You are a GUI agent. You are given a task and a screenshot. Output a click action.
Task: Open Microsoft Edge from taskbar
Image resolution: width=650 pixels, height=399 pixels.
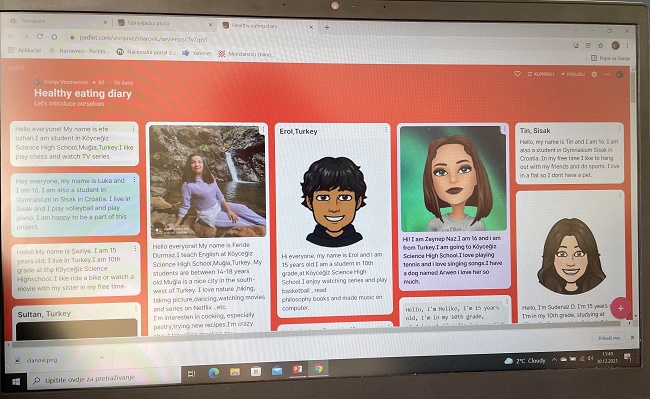pyautogui.click(x=214, y=372)
